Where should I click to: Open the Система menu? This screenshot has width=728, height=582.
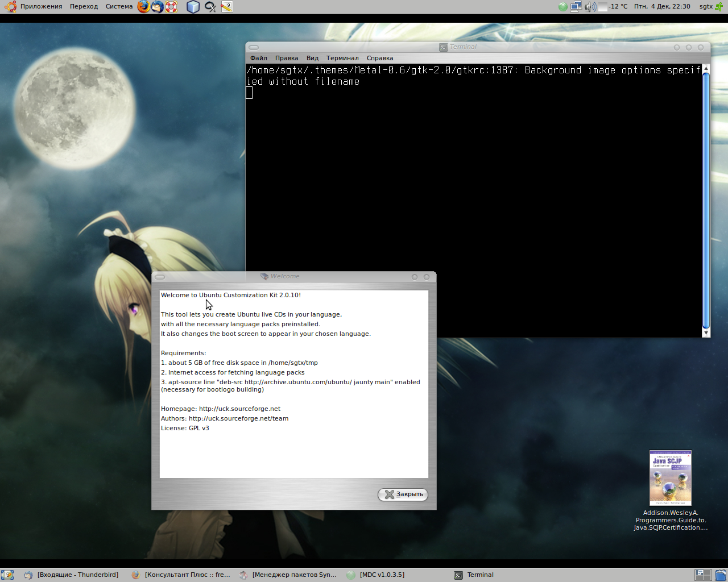(x=119, y=7)
